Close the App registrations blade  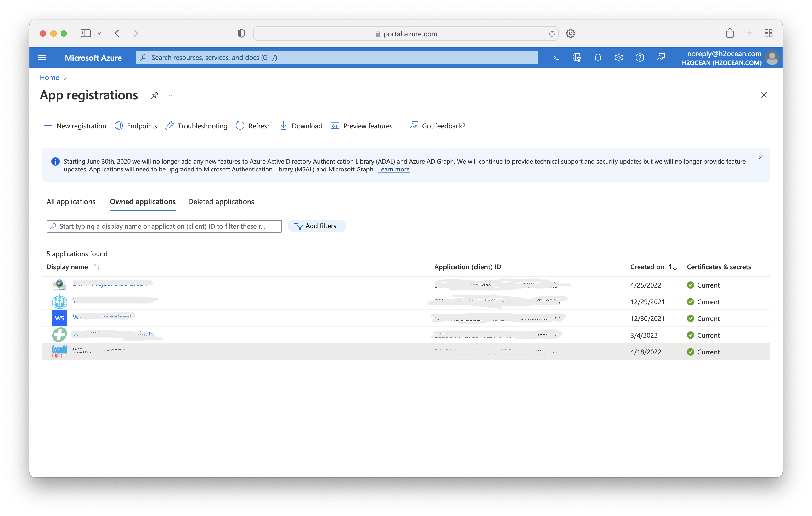pos(764,95)
